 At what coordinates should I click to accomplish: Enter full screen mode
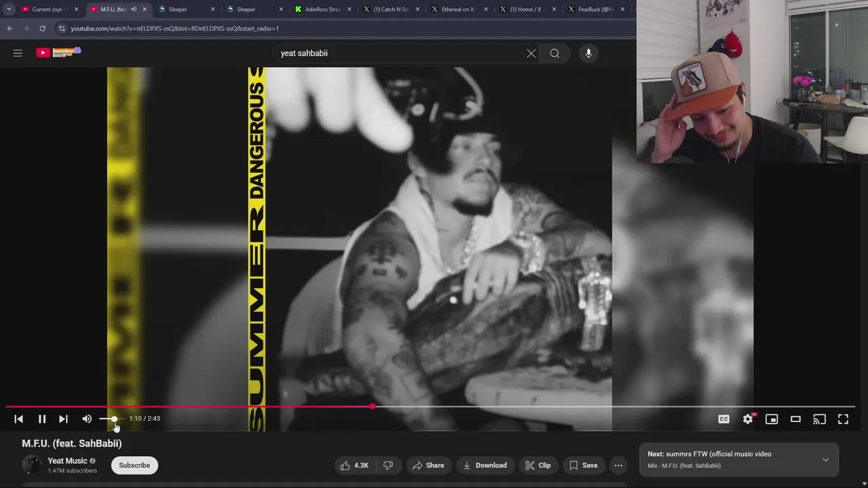point(843,419)
